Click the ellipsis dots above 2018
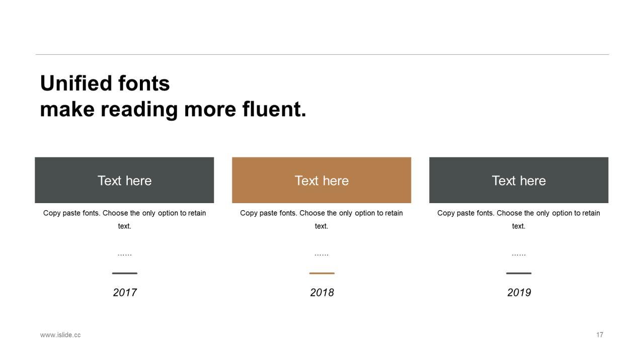This screenshot has height=362, width=644. (x=321, y=255)
